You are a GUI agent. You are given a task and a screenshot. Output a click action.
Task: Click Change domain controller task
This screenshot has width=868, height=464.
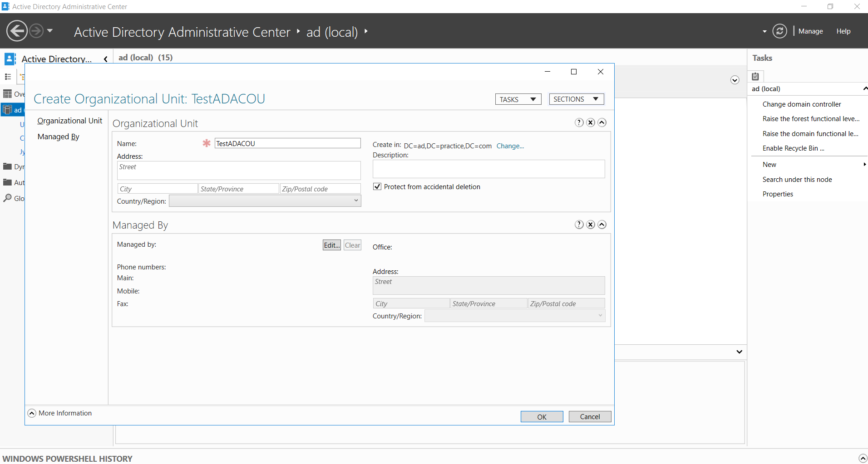pos(802,104)
